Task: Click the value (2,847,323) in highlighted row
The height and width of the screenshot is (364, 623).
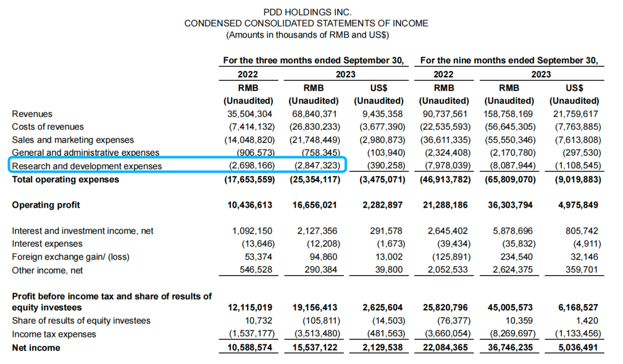Action: coord(317,166)
